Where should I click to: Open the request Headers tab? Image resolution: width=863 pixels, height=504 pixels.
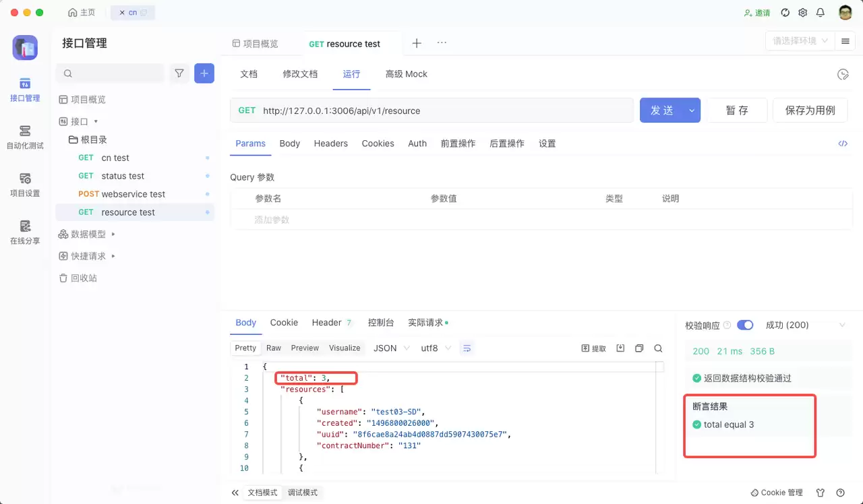pos(331,144)
